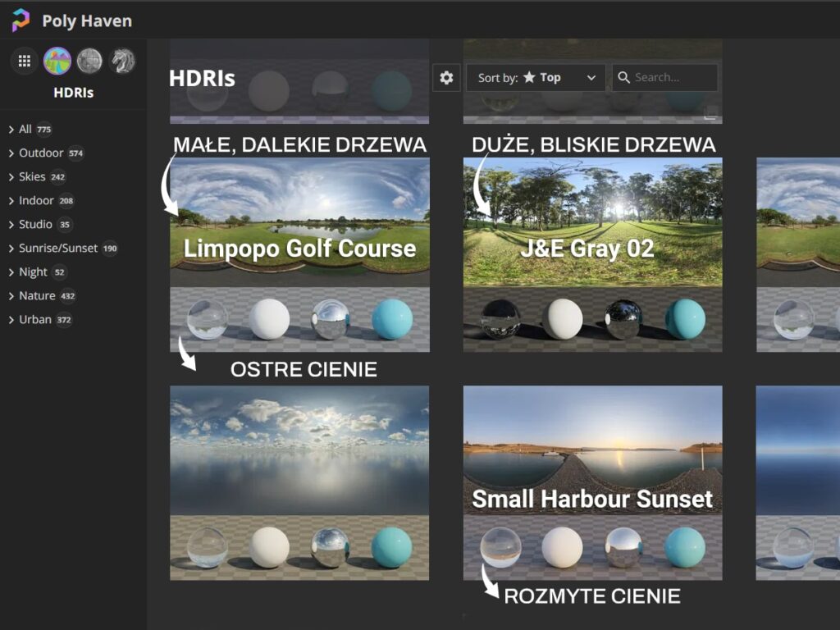This screenshot has width=840, height=630.
Task: Choose the Sunrise/Sunset category
Action: (x=57, y=249)
